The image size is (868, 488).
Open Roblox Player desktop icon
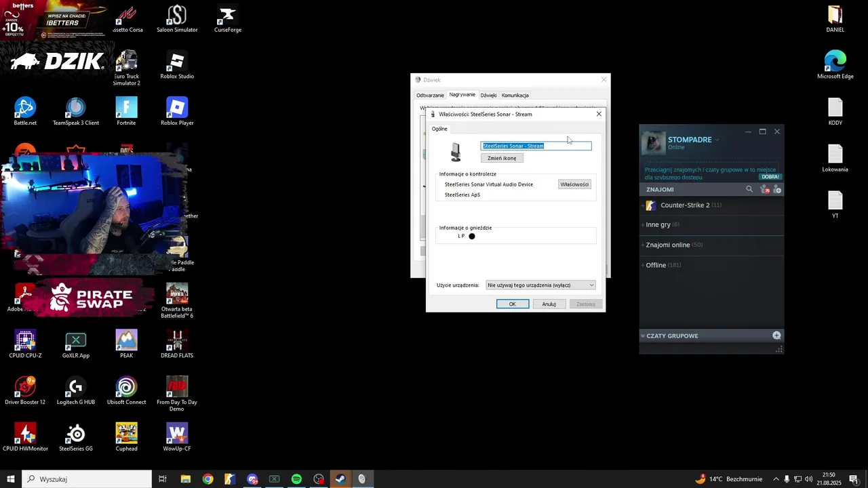[x=177, y=111]
